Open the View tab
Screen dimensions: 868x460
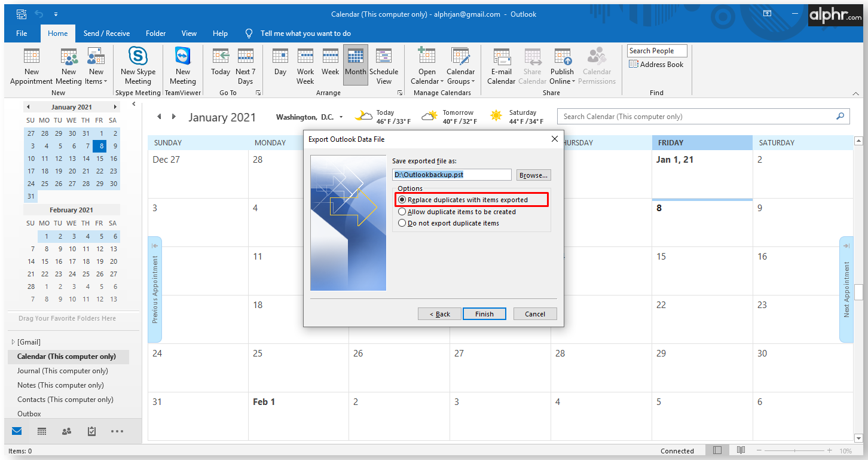190,33
